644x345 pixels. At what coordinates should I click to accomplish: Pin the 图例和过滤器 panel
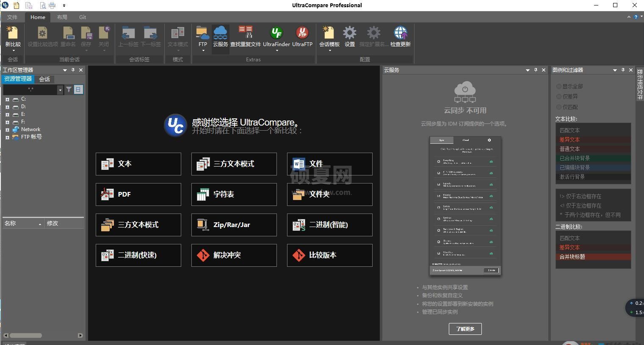(x=623, y=70)
